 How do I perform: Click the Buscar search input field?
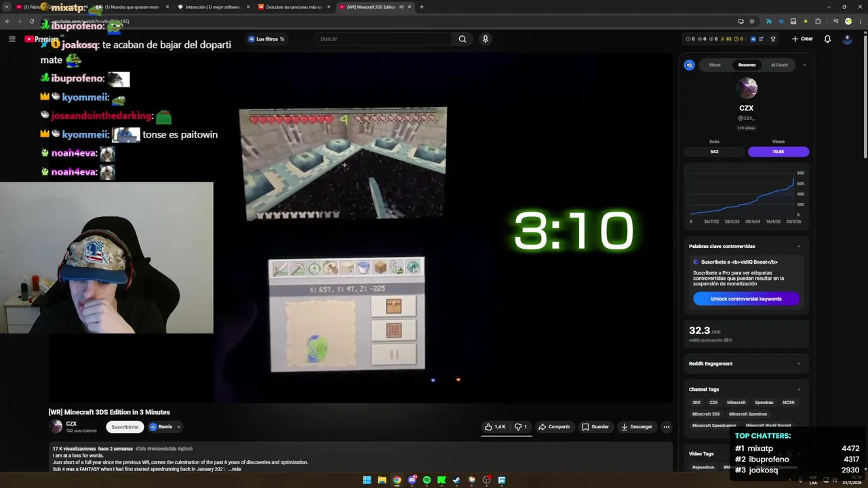(384, 39)
